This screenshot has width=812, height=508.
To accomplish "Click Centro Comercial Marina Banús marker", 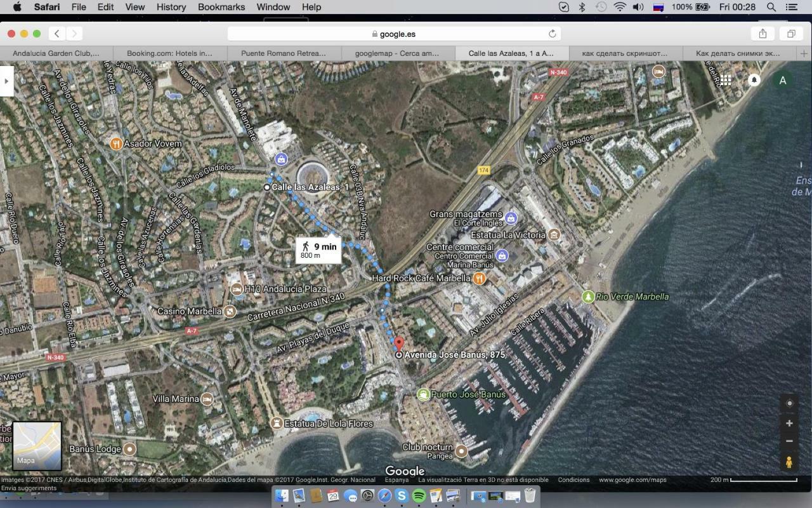I will coord(502,256).
